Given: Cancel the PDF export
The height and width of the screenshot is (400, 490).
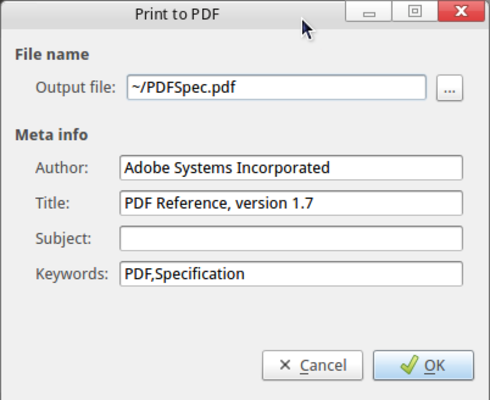Looking at the screenshot, I should pos(312,365).
